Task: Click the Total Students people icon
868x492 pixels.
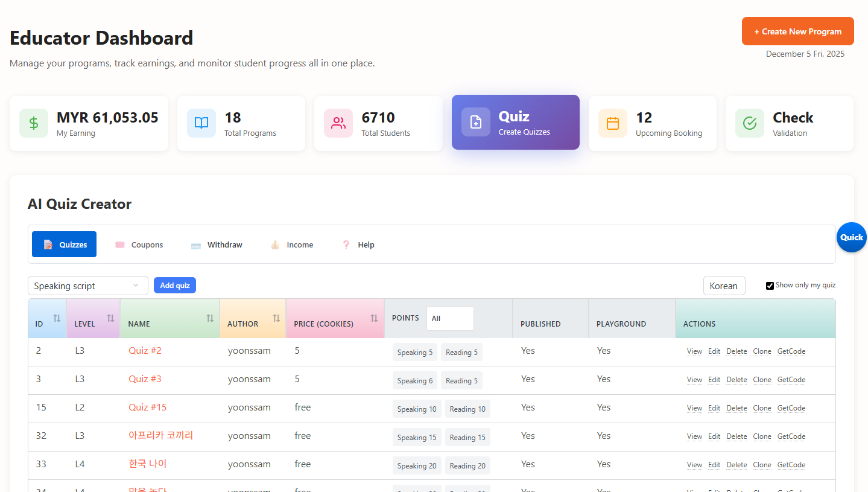Action: click(x=338, y=123)
